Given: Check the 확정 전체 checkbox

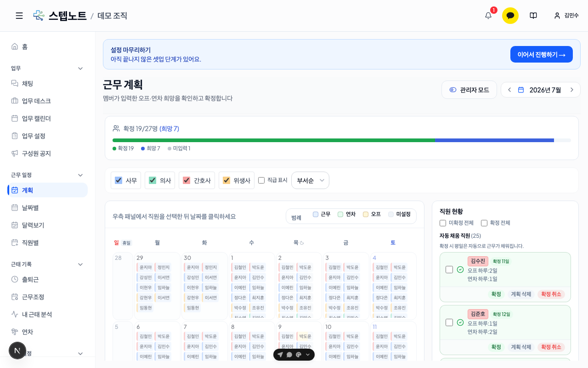Looking at the screenshot, I should [x=484, y=223].
